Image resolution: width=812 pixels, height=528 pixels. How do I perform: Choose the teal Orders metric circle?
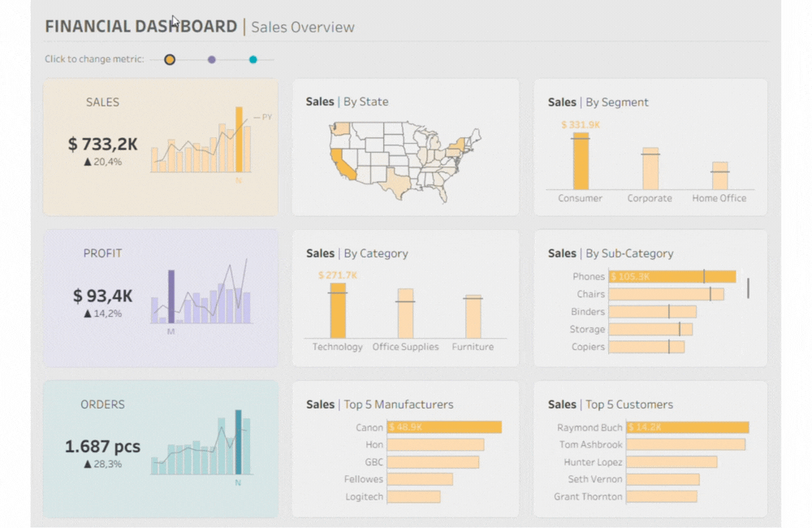point(253,59)
